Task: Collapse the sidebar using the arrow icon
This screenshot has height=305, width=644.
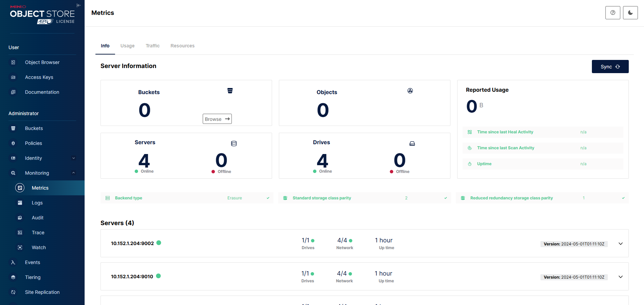Action: coord(79,5)
